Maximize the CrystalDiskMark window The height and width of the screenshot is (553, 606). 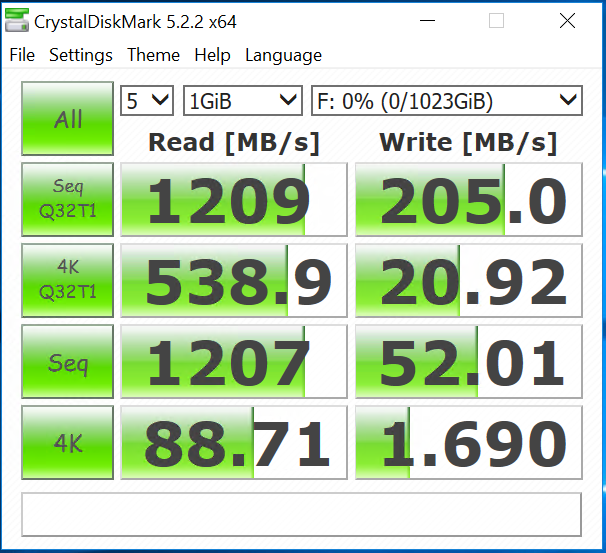click(496, 20)
